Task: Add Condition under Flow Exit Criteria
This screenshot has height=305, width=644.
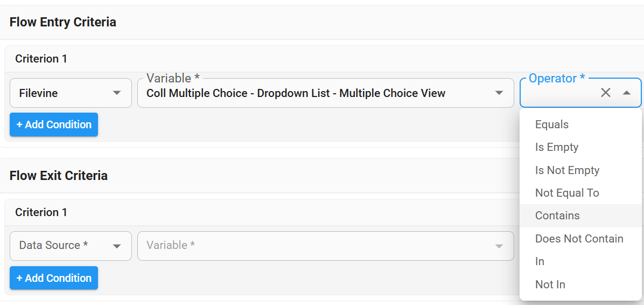Action: click(54, 278)
